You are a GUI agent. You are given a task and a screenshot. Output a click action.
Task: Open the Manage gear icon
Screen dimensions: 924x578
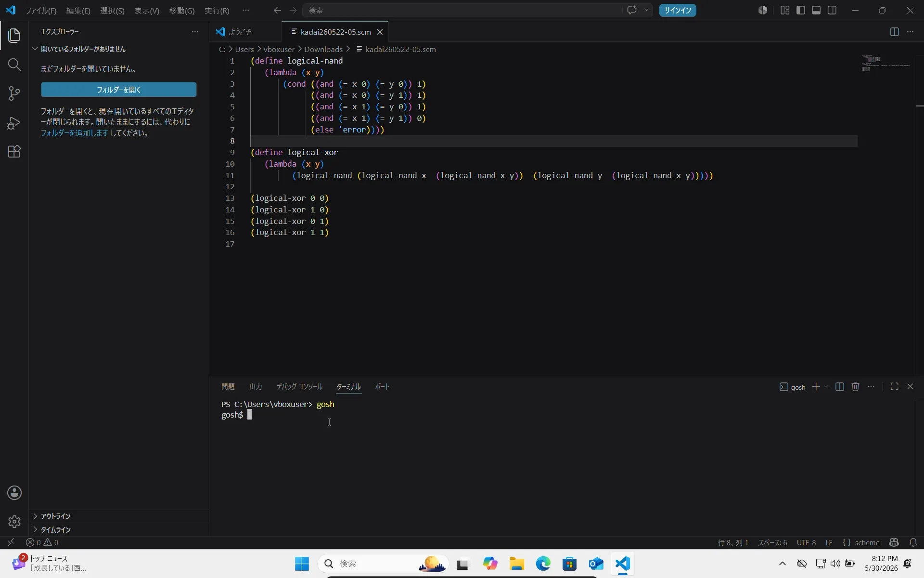[14, 522]
